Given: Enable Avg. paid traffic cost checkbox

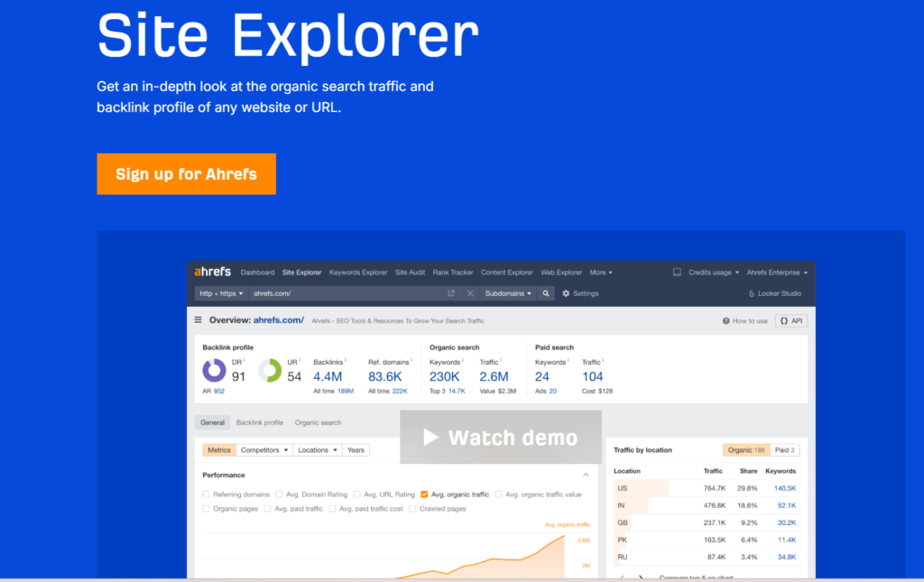Looking at the screenshot, I should [332, 508].
